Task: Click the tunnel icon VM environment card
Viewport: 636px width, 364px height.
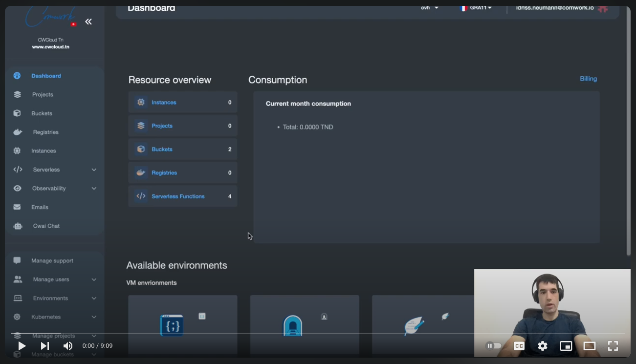Action: [x=305, y=324]
